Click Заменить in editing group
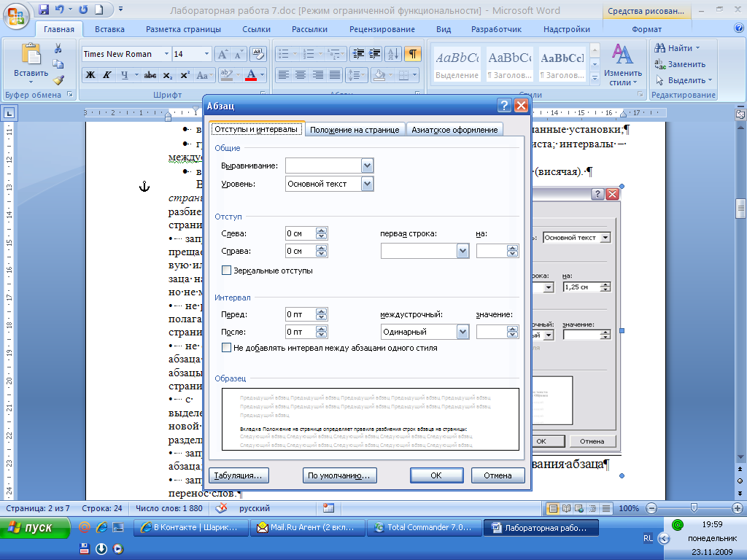This screenshot has width=747, height=560. [x=680, y=64]
